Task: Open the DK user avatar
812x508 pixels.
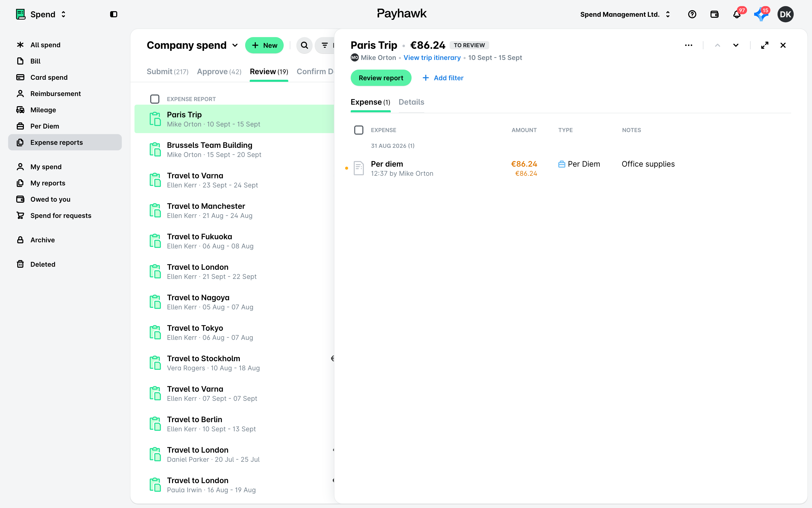Action: coord(785,14)
